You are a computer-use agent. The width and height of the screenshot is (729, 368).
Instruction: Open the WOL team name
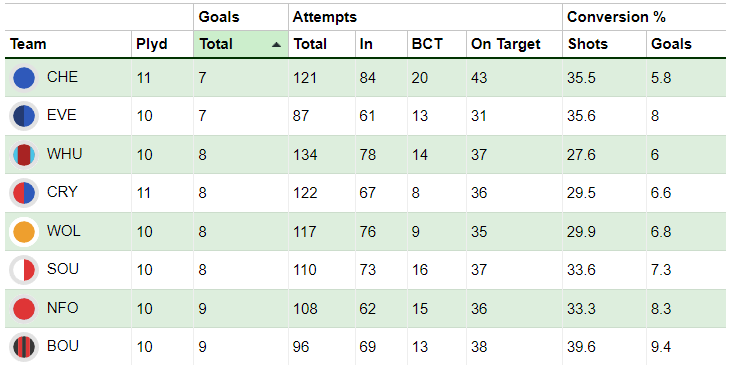(64, 231)
